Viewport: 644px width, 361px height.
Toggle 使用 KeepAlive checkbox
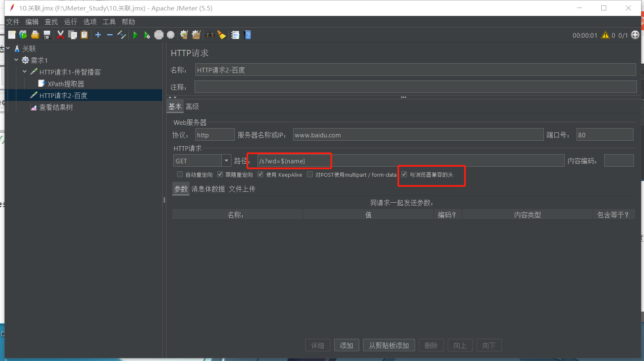coord(260,174)
